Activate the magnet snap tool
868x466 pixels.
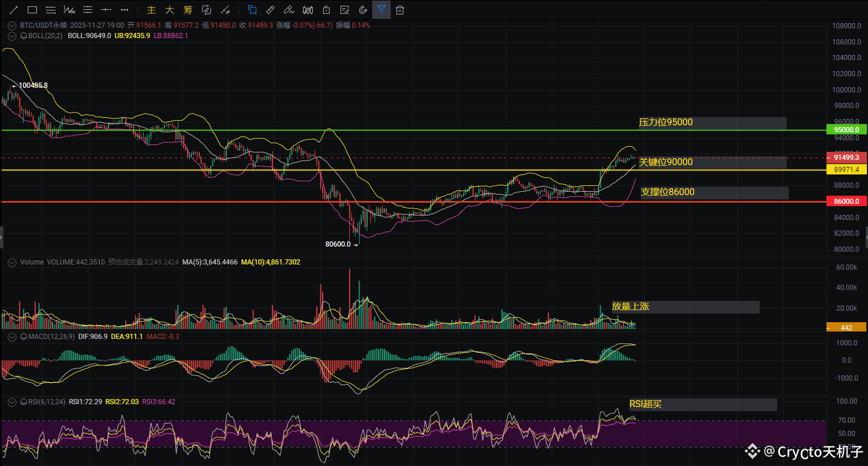point(363,10)
